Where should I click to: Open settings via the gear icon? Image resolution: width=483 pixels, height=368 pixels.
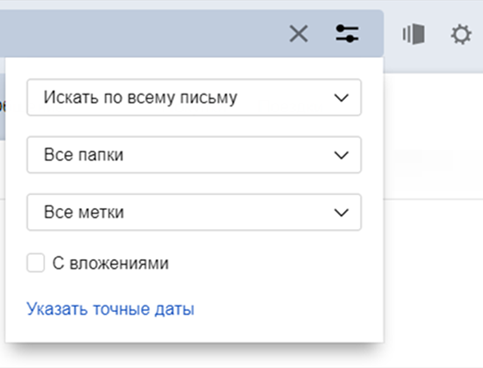pos(461,34)
